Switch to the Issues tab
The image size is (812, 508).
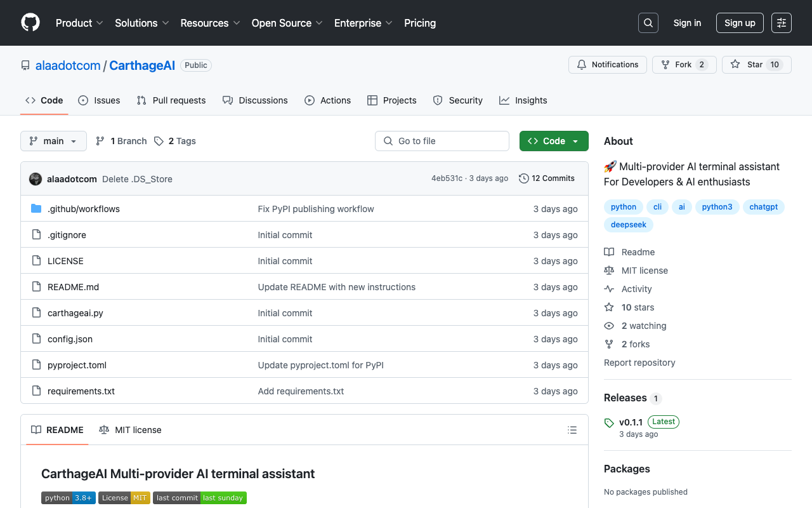pos(99,100)
